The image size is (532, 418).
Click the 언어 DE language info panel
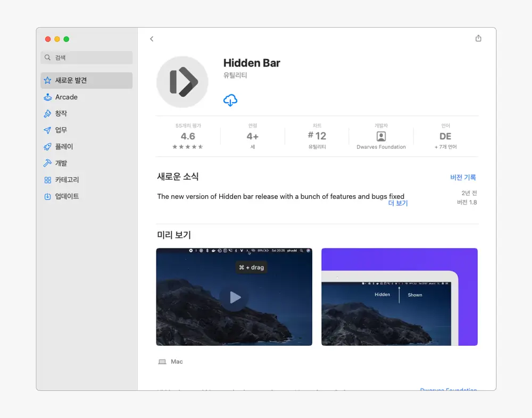[x=445, y=137]
